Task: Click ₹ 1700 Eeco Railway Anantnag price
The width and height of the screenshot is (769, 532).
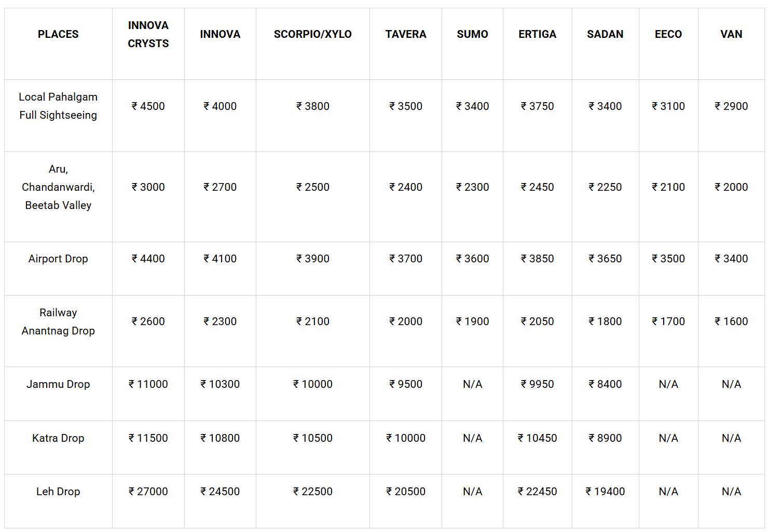Action: pos(668,321)
